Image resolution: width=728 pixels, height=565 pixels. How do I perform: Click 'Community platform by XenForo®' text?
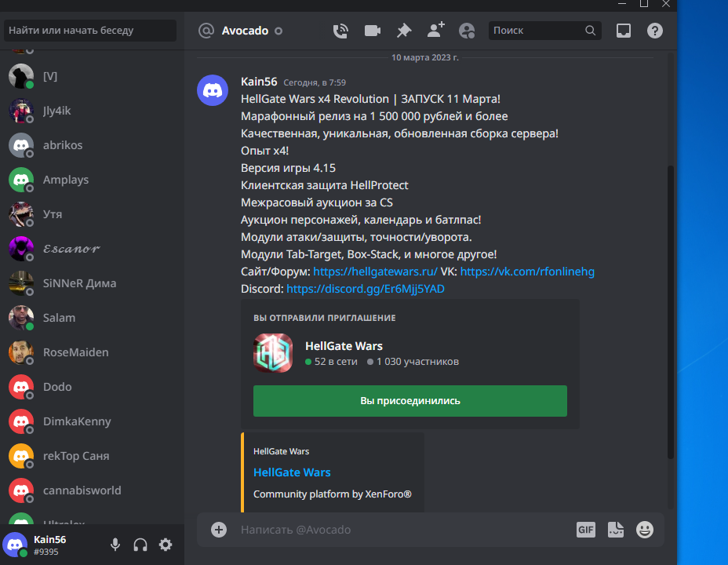pyautogui.click(x=333, y=494)
